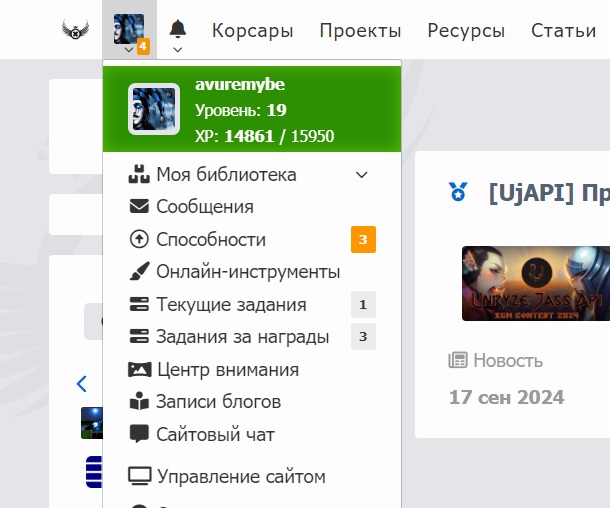Open Сообщения
Image resolution: width=610 pixels, height=508 pixels.
(x=205, y=207)
